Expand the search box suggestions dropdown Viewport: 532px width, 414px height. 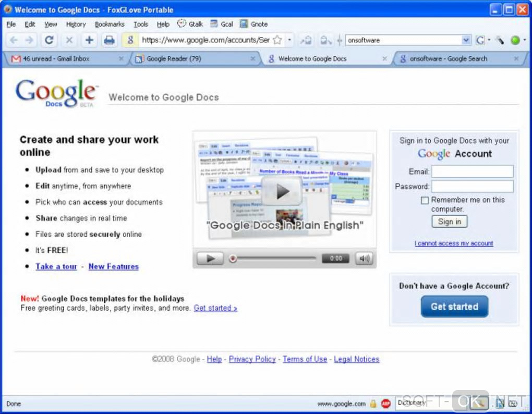pos(466,40)
